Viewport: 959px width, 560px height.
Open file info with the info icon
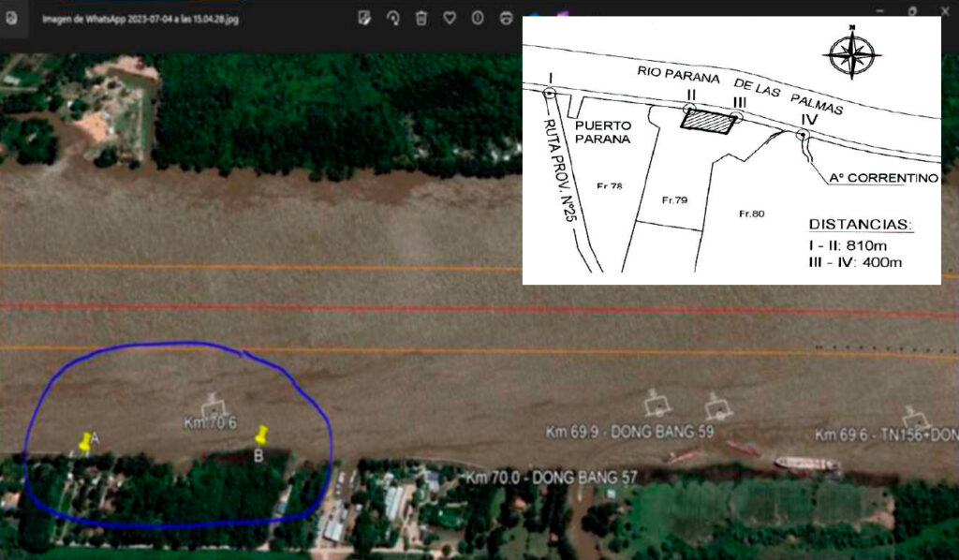pos(478,18)
